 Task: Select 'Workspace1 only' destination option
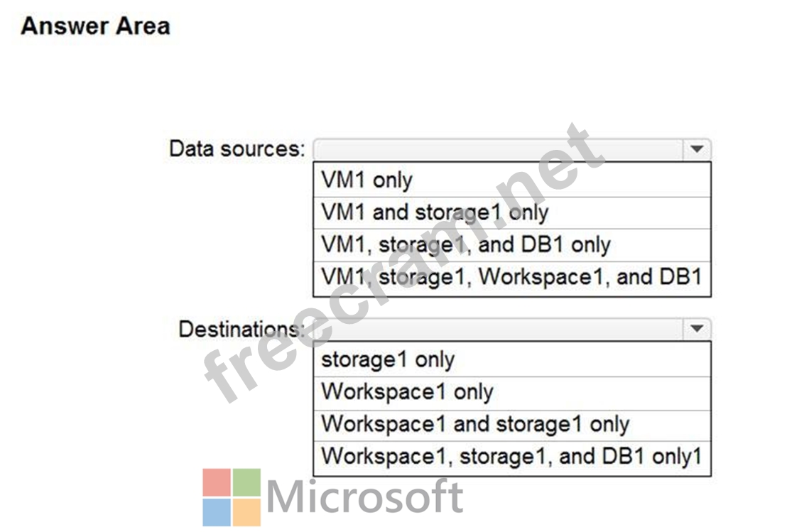click(x=512, y=393)
